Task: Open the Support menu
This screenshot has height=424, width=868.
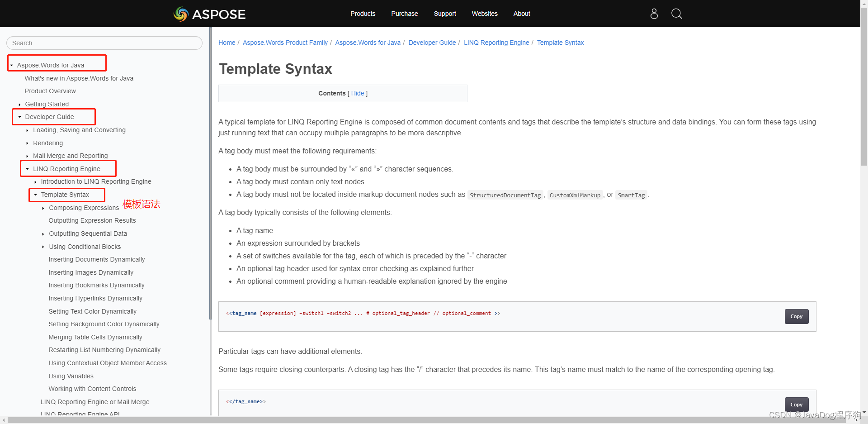Action: pos(444,14)
